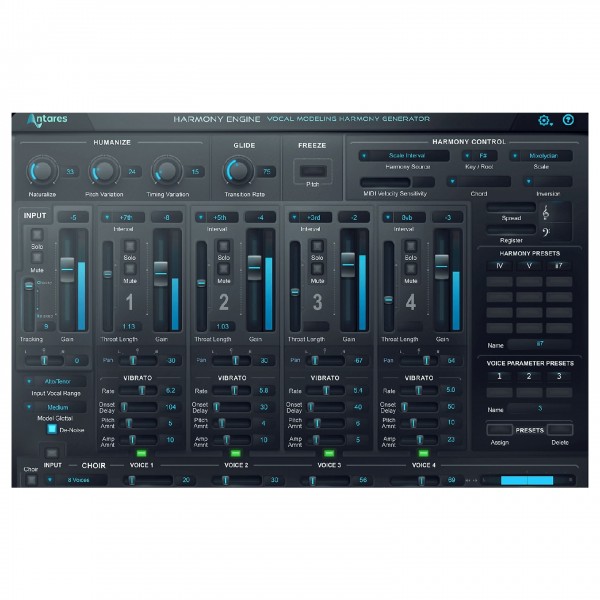Image resolution: width=600 pixels, height=600 pixels.
Task: Click the Voice Parameter Presets Name field
Action: point(540,409)
